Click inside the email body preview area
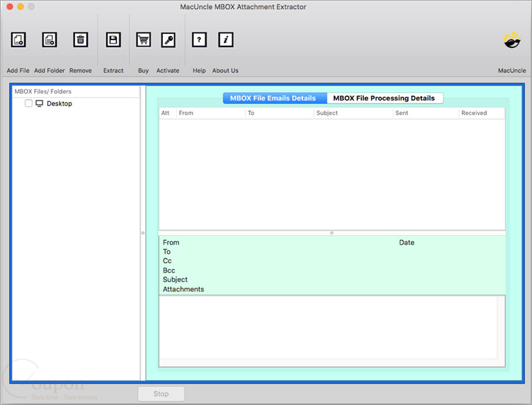The image size is (532, 405). 328,327
